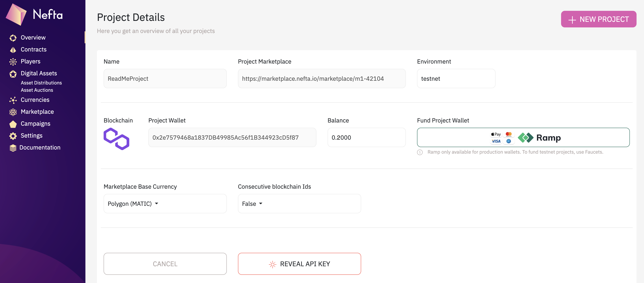Click the Polygon blockchain logo

(x=116, y=139)
